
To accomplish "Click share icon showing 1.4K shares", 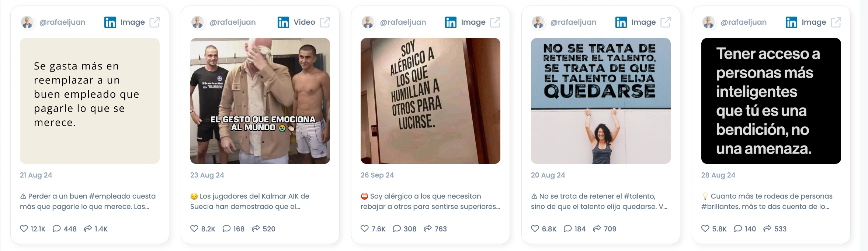I will [88, 228].
